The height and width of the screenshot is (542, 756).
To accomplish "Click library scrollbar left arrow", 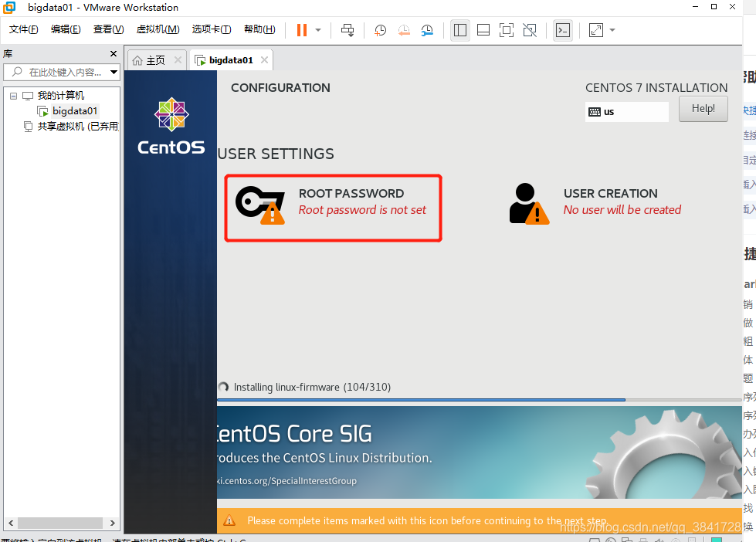I will coord(11,523).
